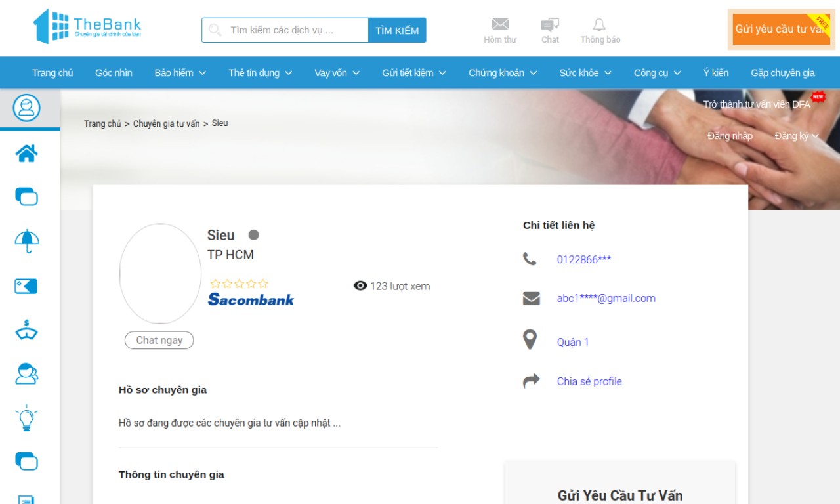Viewport: 840px width, 504px height.
Task: Focus the Tìm kiếm các dịch vụ search field
Action: (285, 30)
